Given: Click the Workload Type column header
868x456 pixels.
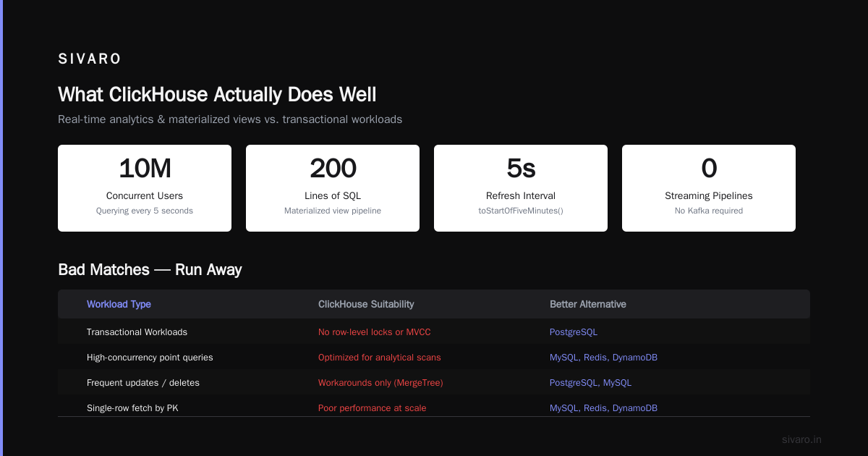Looking at the screenshot, I should 119,304.
